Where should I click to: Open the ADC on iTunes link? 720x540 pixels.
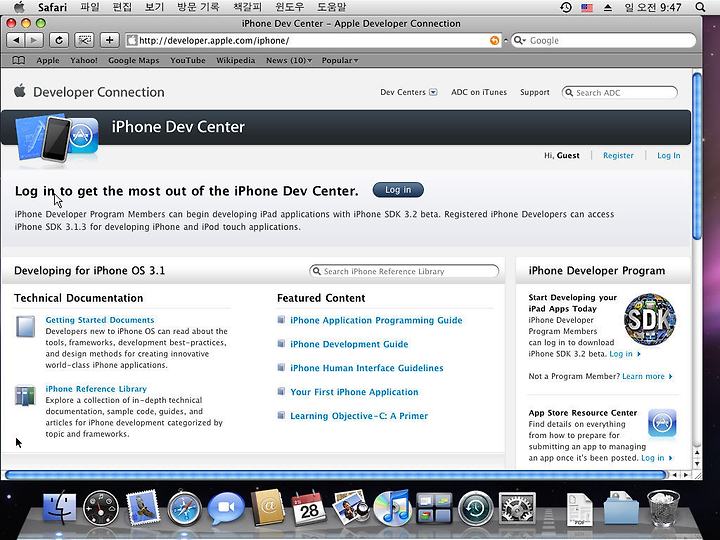click(x=479, y=92)
